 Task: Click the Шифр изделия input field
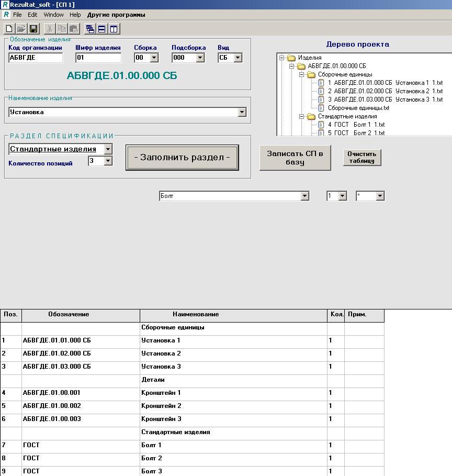[x=98, y=58]
